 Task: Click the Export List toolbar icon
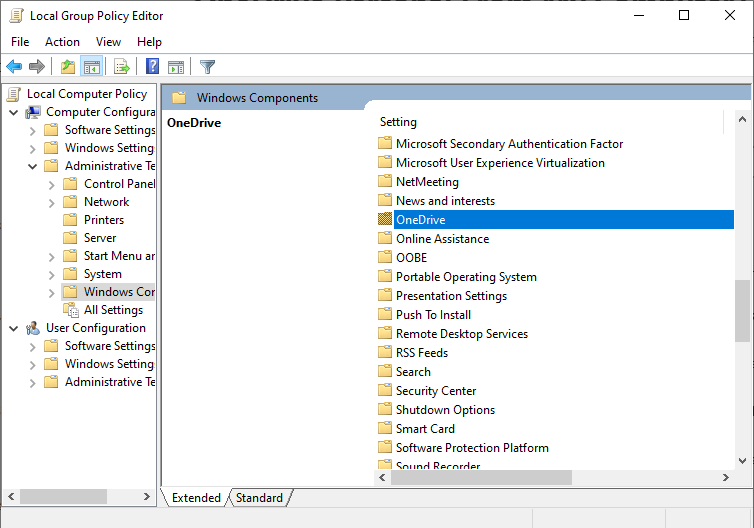tap(122, 66)
